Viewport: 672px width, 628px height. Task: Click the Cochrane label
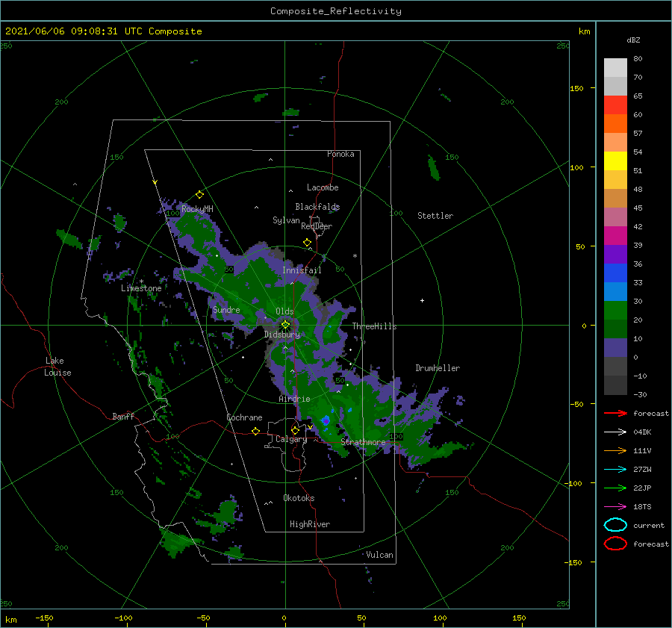[244, 417]
